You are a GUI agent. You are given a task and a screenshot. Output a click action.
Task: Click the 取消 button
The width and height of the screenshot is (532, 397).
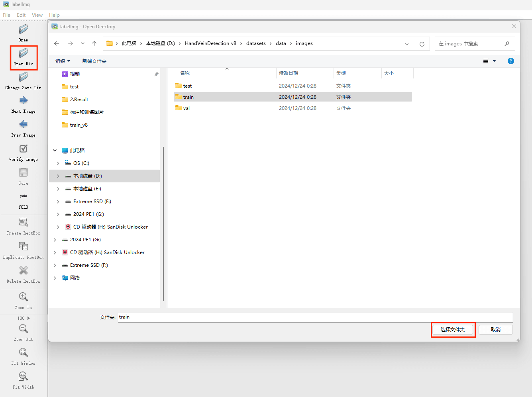495,330
